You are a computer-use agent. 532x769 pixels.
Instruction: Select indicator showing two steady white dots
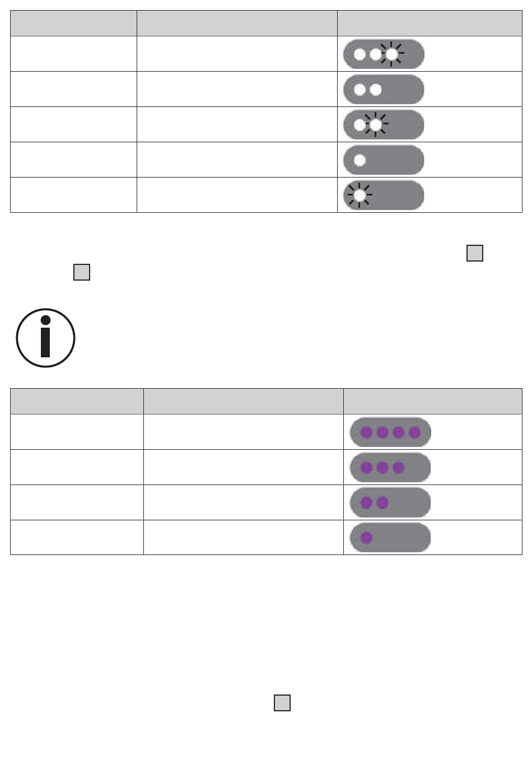pos(384,90)
